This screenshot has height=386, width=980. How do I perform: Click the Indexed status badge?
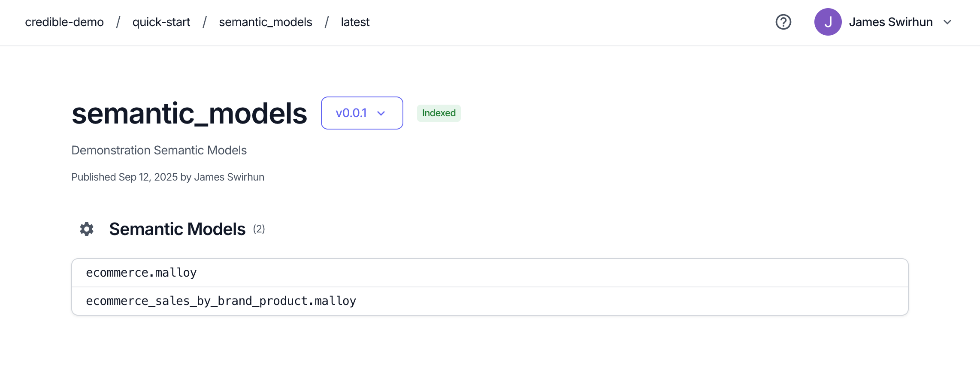[439, 113]
